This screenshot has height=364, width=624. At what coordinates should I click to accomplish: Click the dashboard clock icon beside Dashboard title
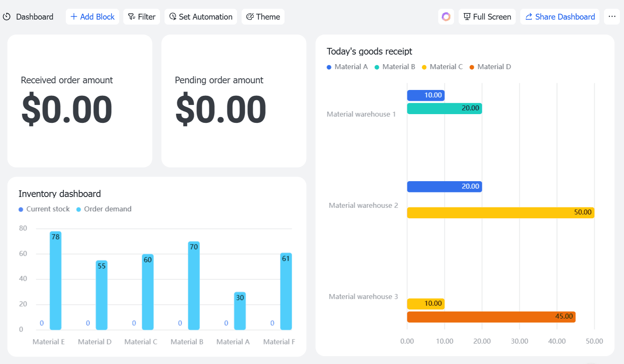click(7, 17)
